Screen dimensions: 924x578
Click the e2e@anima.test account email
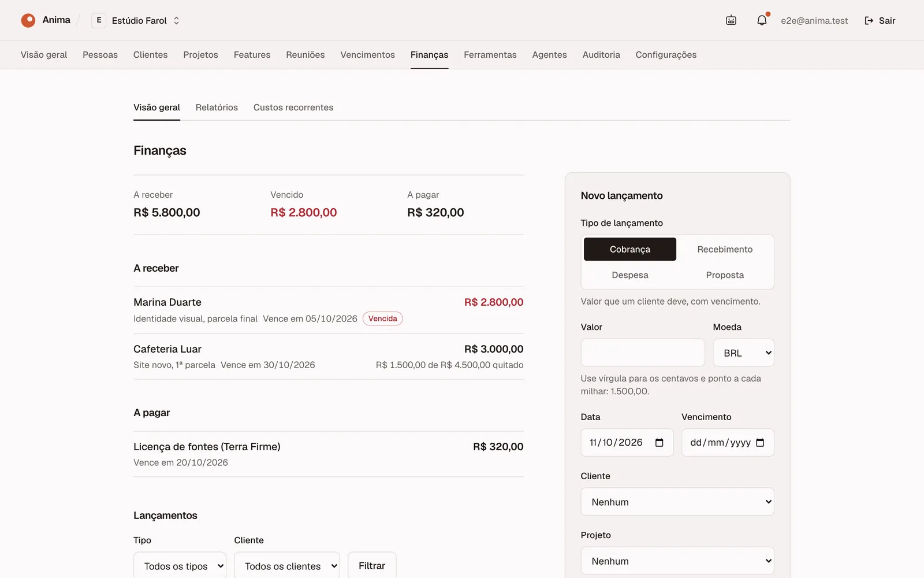click(814, 21)
